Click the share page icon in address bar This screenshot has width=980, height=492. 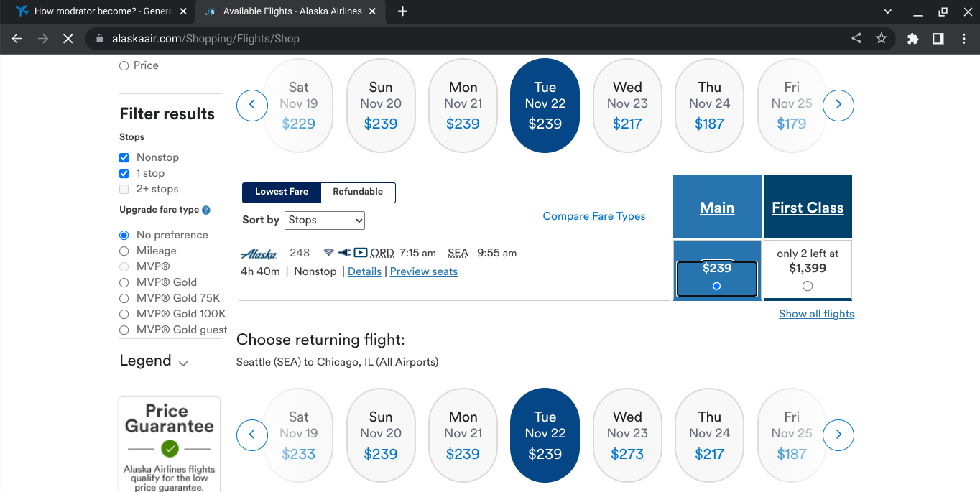856,39
